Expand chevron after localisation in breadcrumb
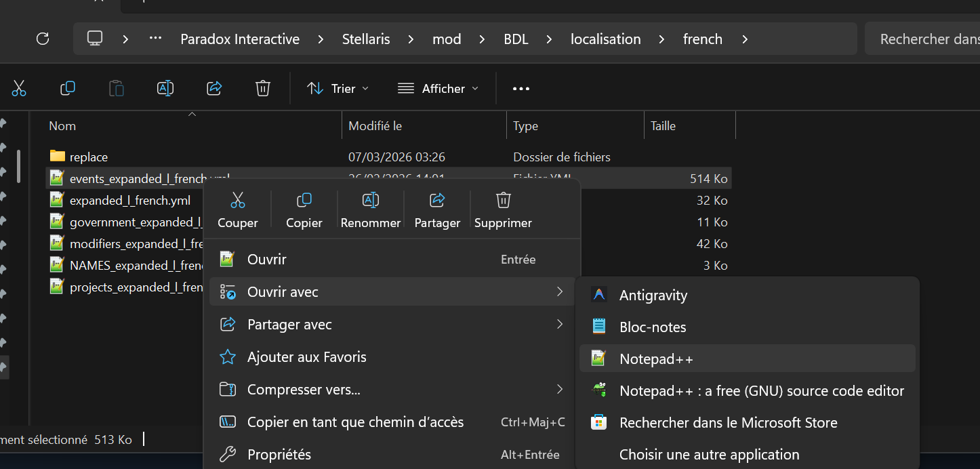Image resolution: width=980 pixels, height=469 pixels. [x=661, y=39]
